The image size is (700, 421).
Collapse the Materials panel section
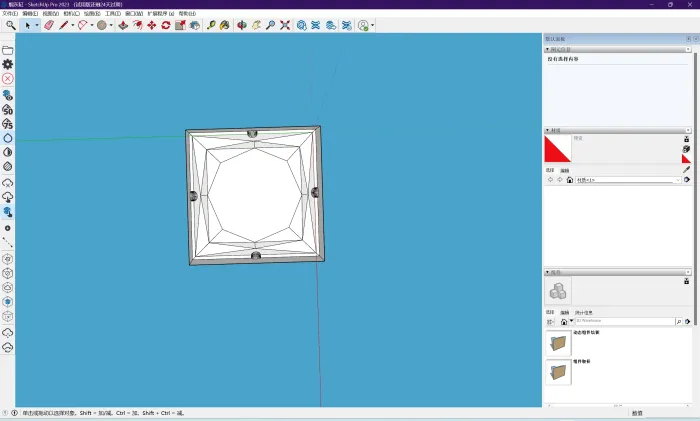pos(547,130)
